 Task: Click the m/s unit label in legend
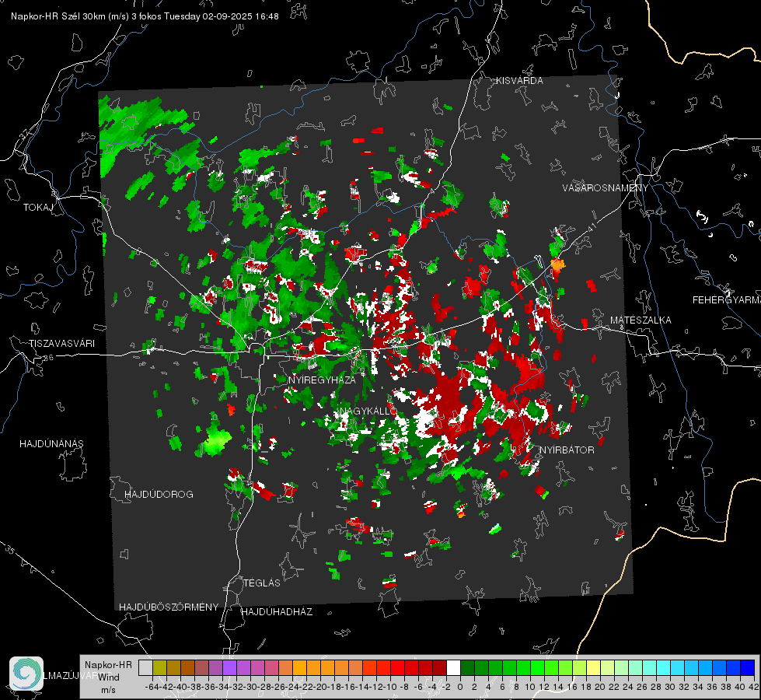tap(108, 690)
